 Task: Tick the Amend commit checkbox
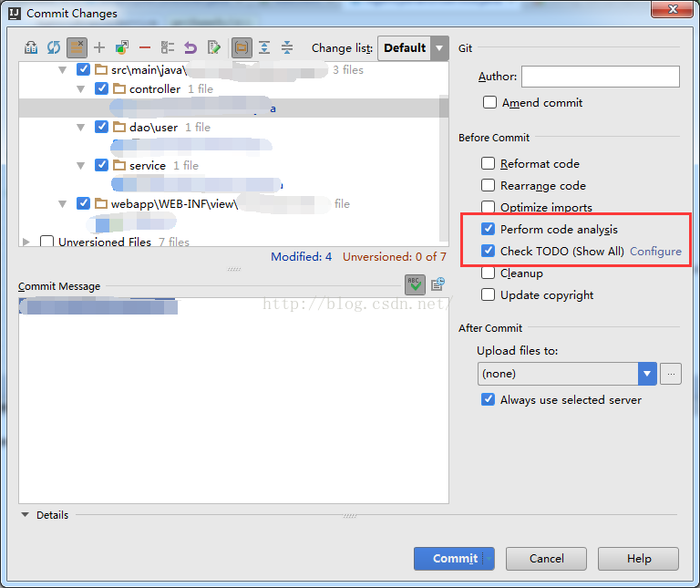point(490,103)
